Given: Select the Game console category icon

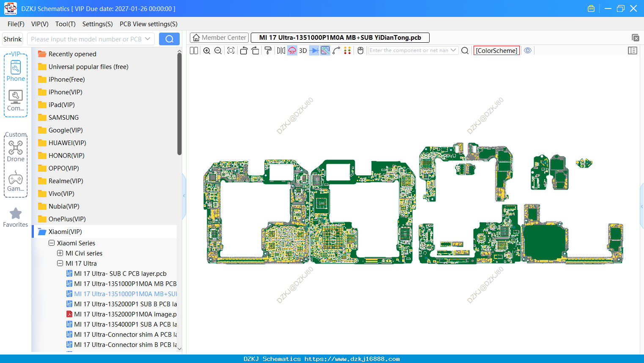Looking at the screenshot, I should pos(16,181).
